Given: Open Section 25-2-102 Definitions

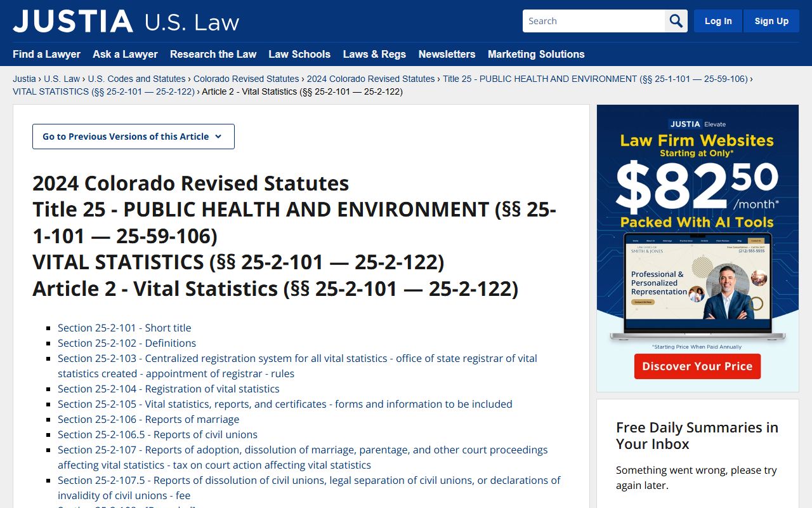Looking at the screenshot, I should coord(127,343).
